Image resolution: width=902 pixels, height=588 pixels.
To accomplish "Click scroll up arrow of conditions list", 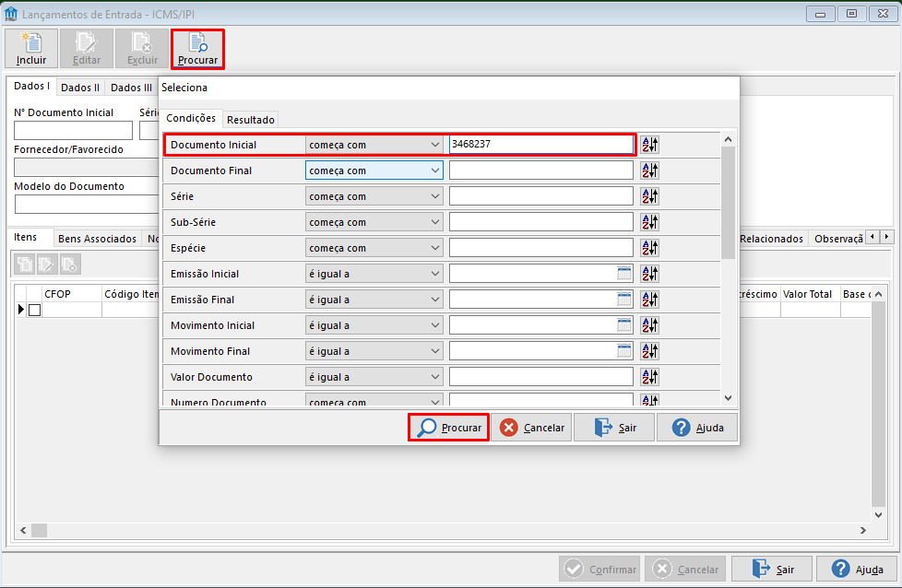I will (728, 140).
